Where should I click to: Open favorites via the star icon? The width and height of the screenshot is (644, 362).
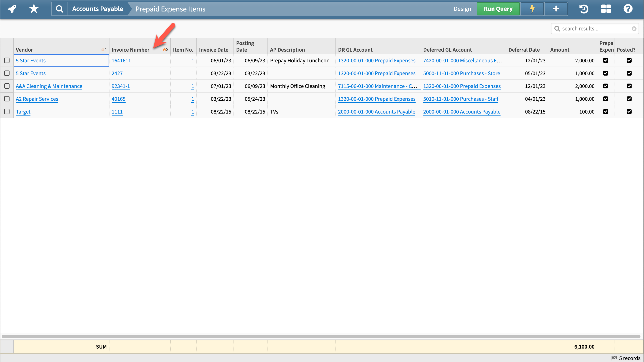point(33,9)
